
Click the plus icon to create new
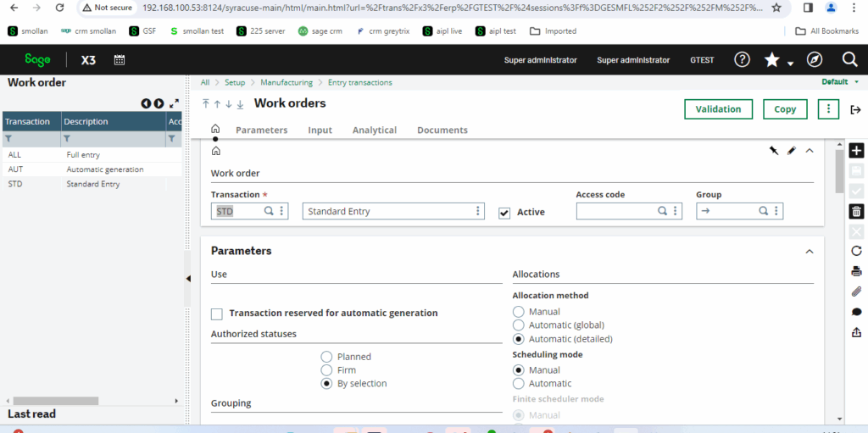pyautogui.click(x=856, y=150)
